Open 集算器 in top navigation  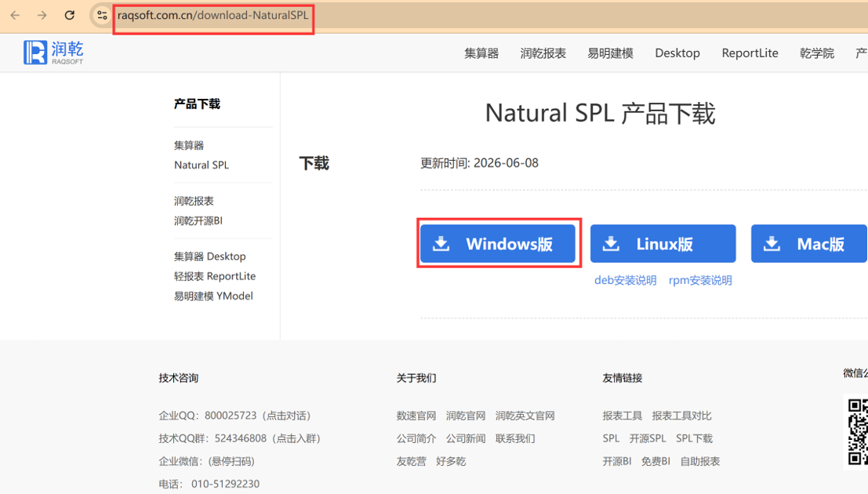coord(481,53)
